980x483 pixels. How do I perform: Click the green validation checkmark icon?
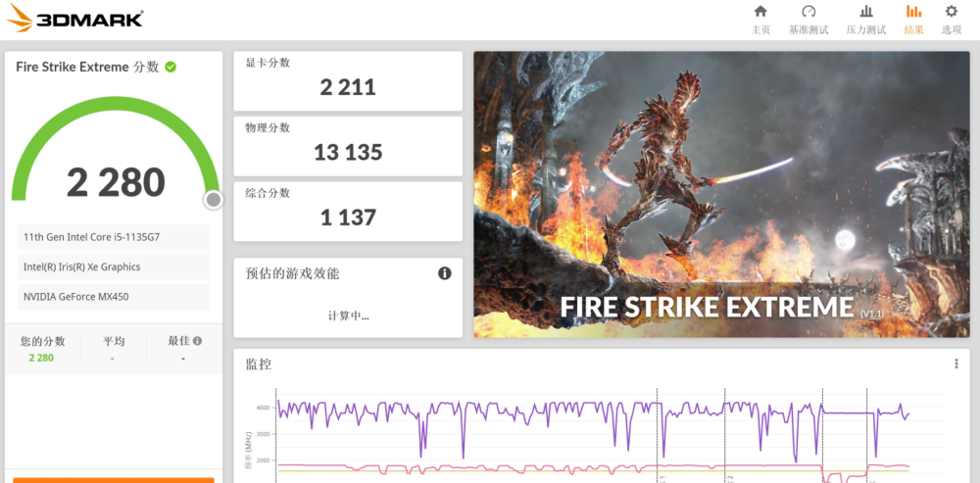pos(170,67)
